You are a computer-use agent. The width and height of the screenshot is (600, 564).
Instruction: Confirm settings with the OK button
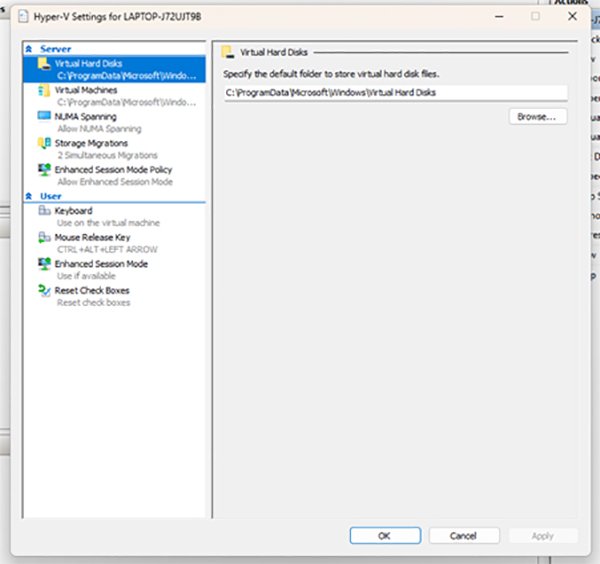[384, 536]
